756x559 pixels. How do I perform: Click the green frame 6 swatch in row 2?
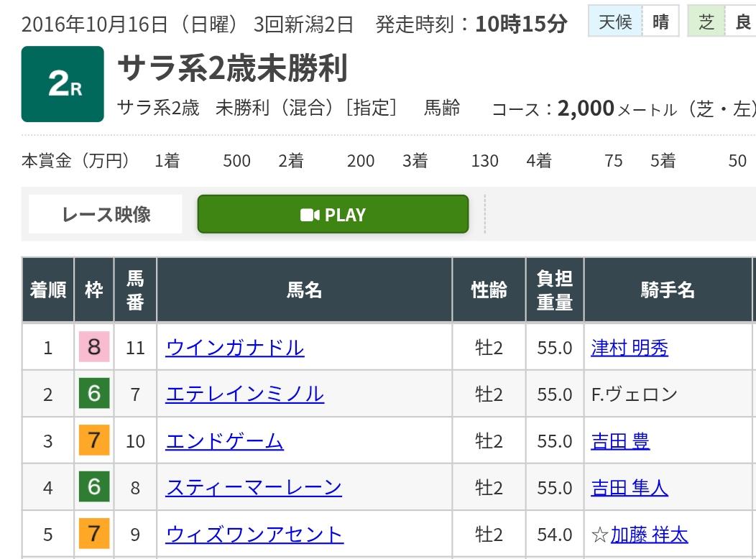pyautogui.click(x=94, y=394)
